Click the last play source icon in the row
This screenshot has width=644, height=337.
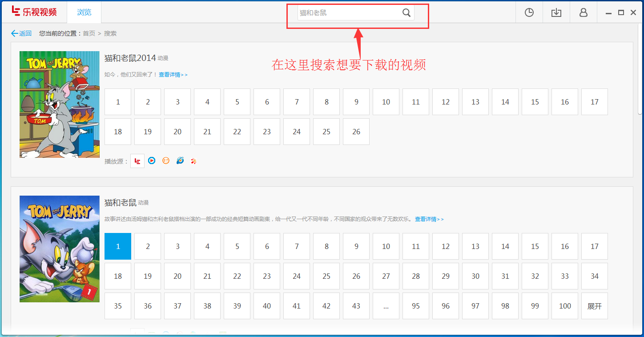(x=193, y=160)
